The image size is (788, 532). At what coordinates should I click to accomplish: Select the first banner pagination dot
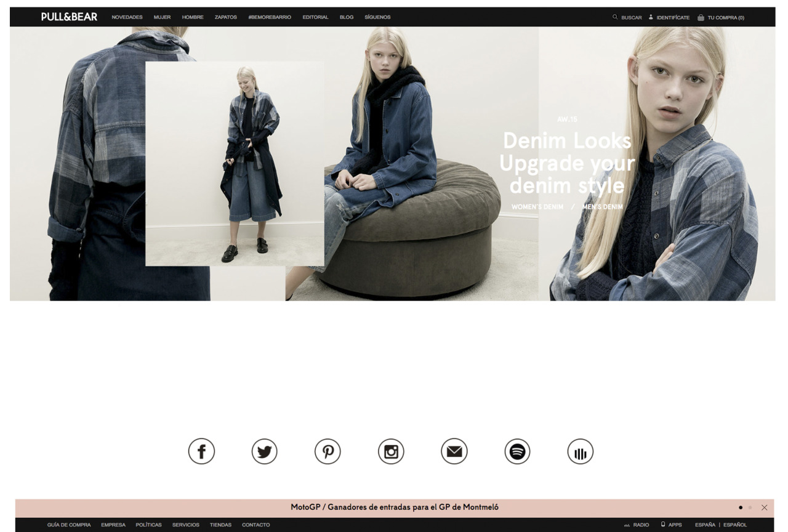point(741,507)
